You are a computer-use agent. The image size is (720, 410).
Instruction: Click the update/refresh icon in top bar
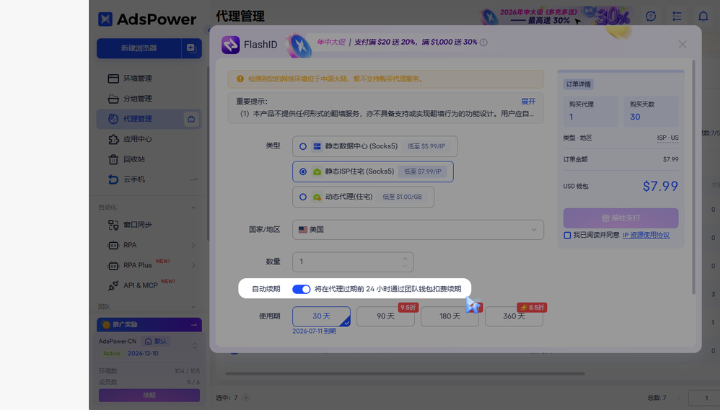[x=651, y=16]
